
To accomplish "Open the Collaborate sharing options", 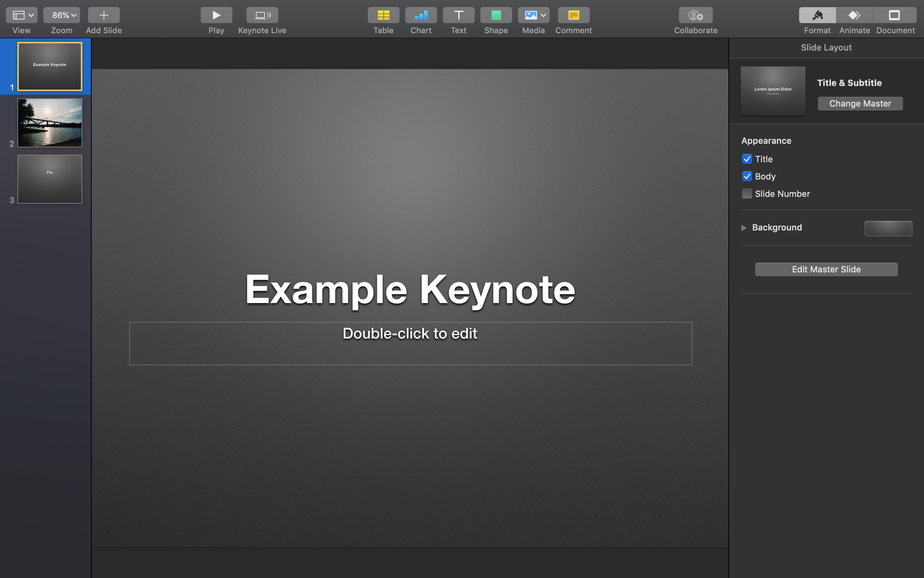I will (x=696, y=15).
